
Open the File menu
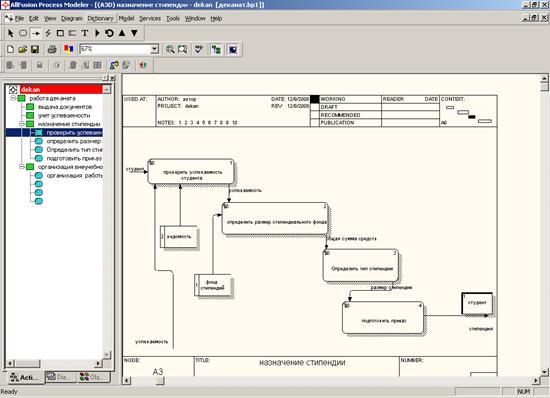19,19
